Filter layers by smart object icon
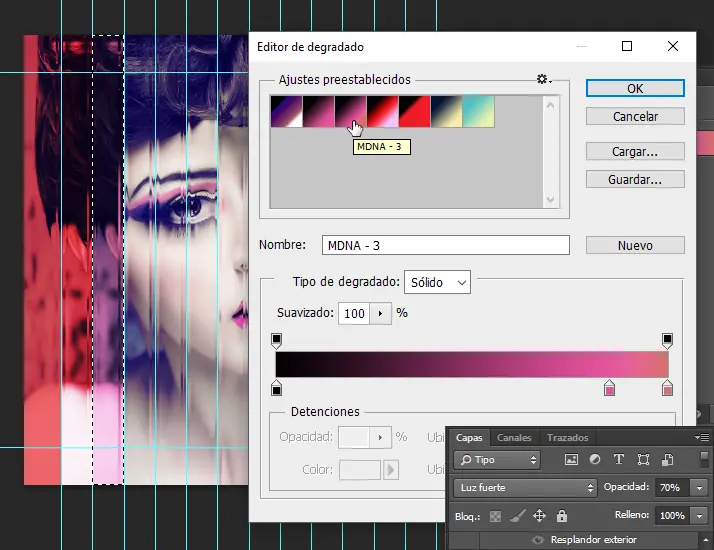Screen dimensions: 714x550 (664, 460)
